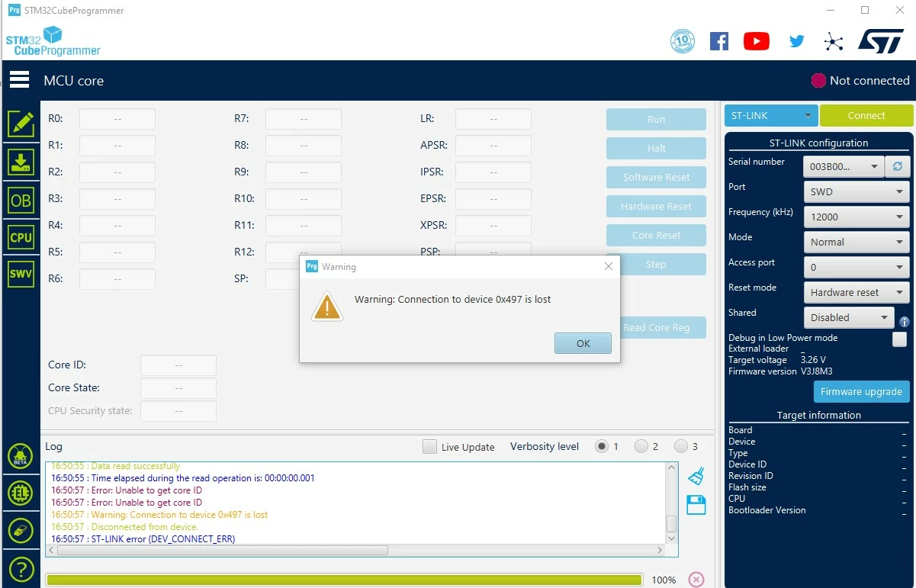Click the STM32CubeProgrammer logo
Screen dimensions: 916x588
coord(53,41)
